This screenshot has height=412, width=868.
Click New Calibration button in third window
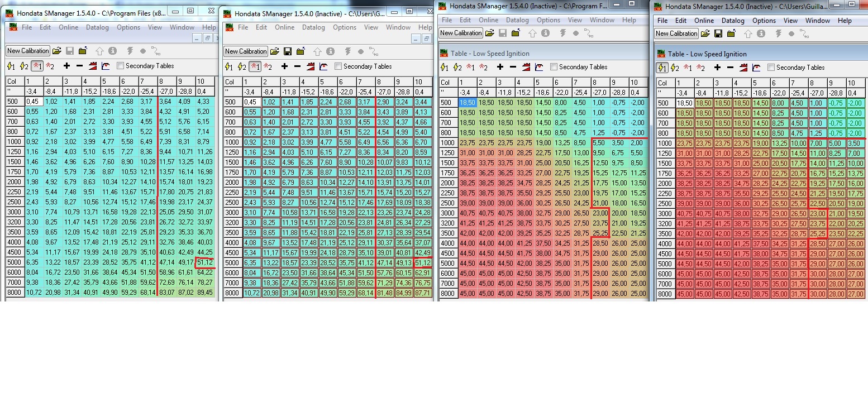461,33
